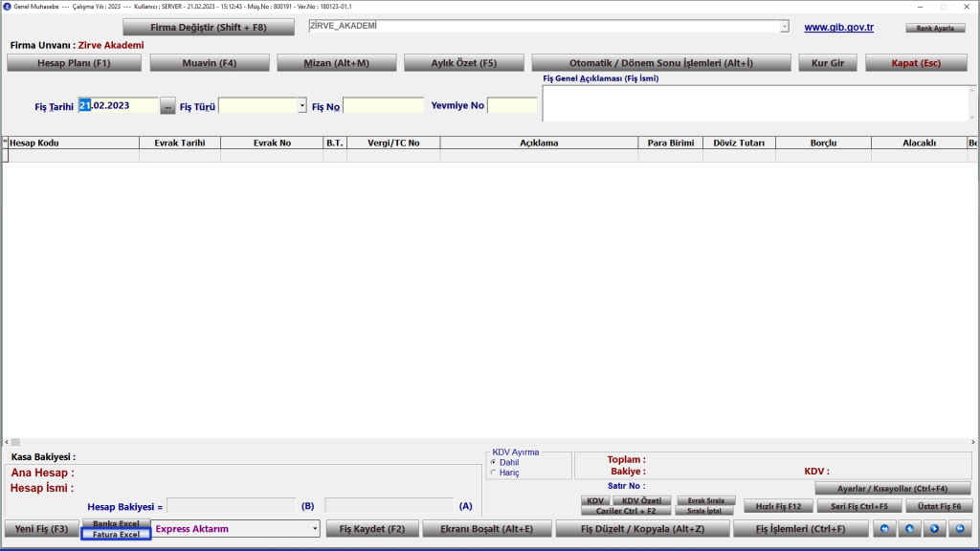Open the Mizan (Alt+M) report
The image size is (980, 551).
click(x=336, y=63)
